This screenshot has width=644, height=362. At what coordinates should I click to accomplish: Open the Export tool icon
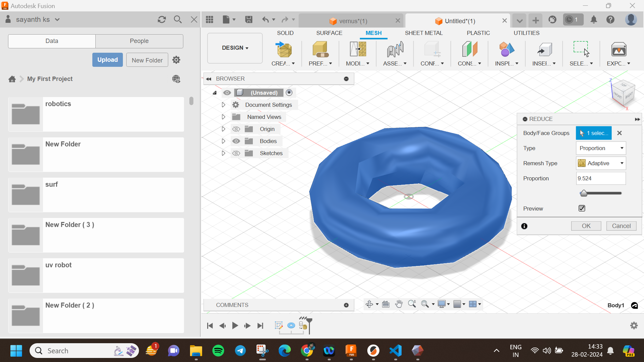coord(619,50)
